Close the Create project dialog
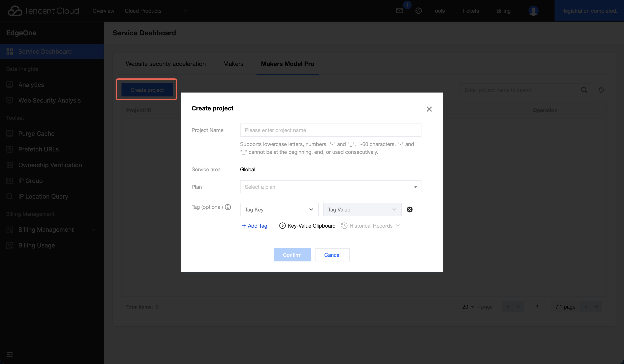Image resolution: width=624 pixels, height=364 pixels. click(x=429, y=109)
